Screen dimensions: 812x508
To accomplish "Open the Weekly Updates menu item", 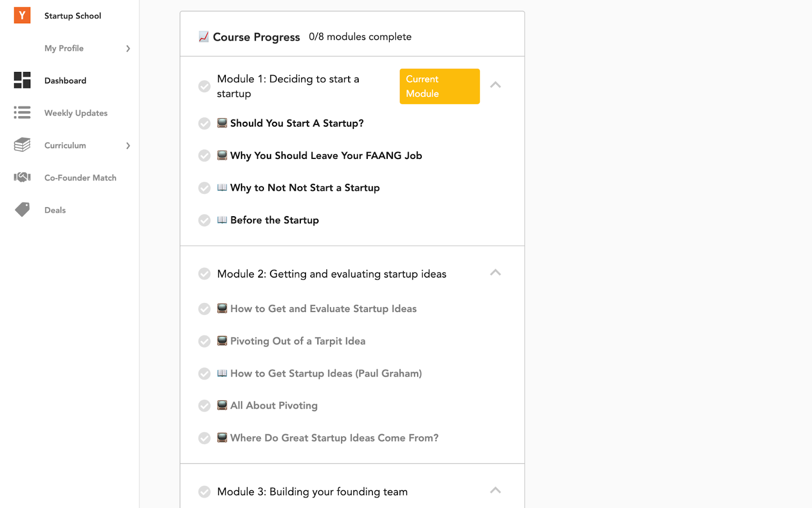I will 76,113.
